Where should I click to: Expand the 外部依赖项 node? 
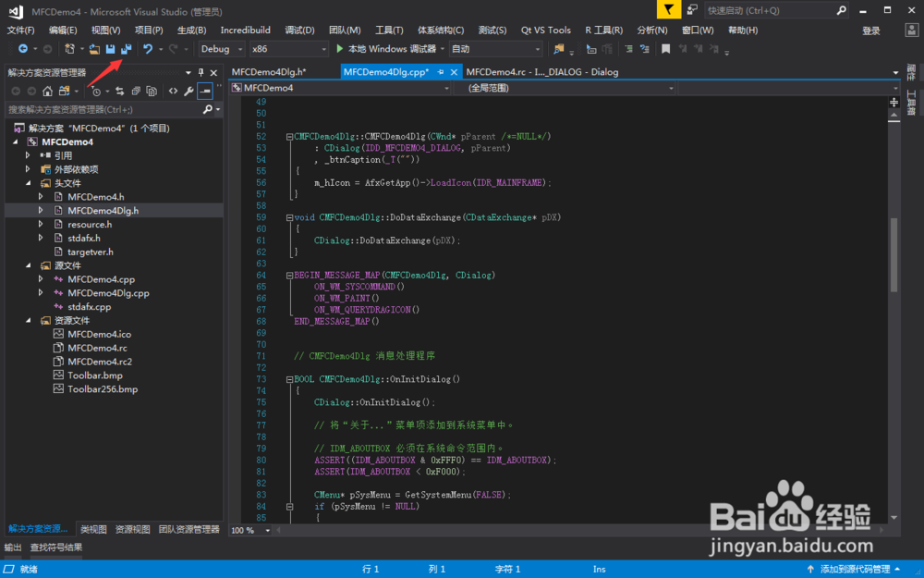click(28, 169)
